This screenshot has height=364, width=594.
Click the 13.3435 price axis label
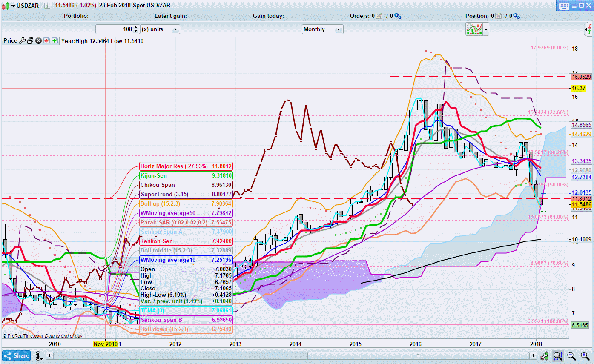pyautogui.click(x=581, y=161)
